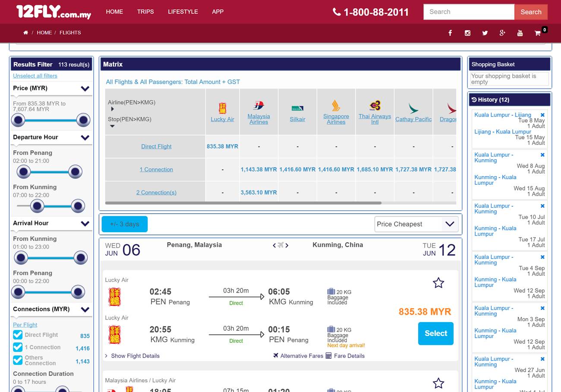
Task: Click the Malaysia Airlines logo in matrix
Action: point(258,105)
